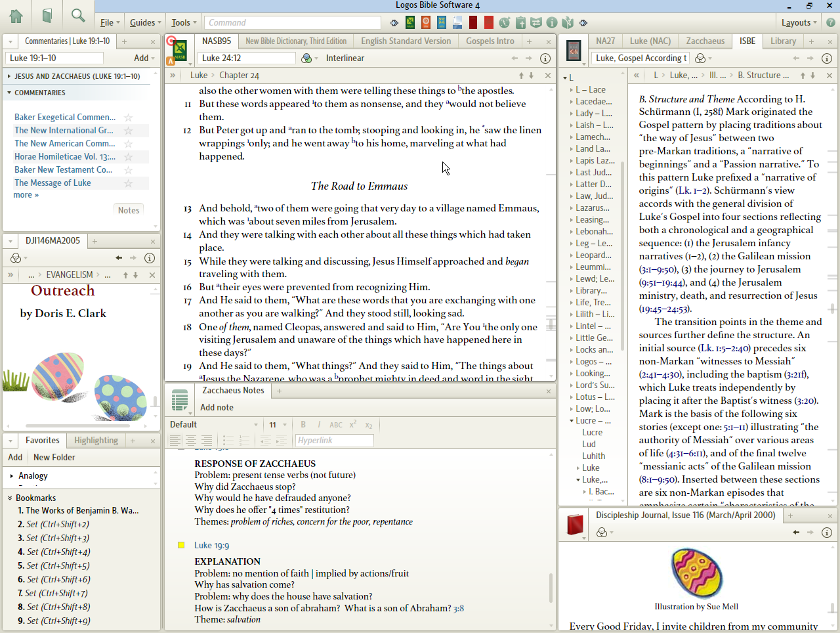Apply italic formatting in Zacchaeus Notes
The image size is (840, 633).
click(x=319, y=425)
